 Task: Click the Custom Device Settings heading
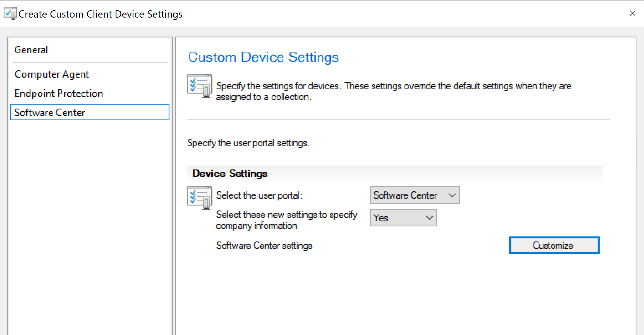[263, 57]
